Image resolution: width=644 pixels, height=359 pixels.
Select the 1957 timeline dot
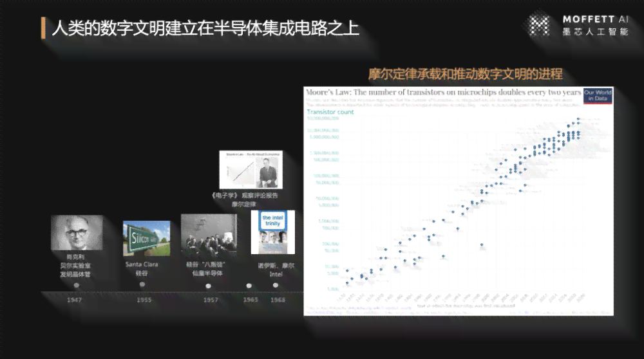208,286
